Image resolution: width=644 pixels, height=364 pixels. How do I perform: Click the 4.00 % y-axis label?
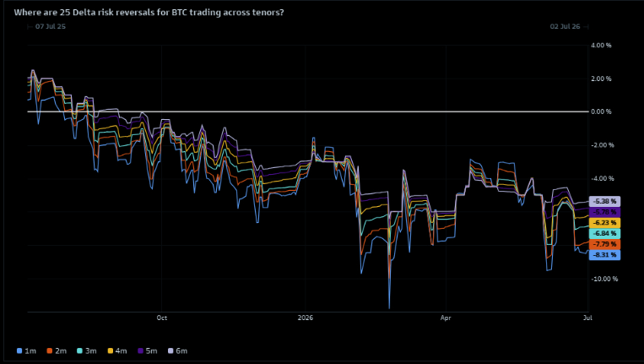(601, 46)
